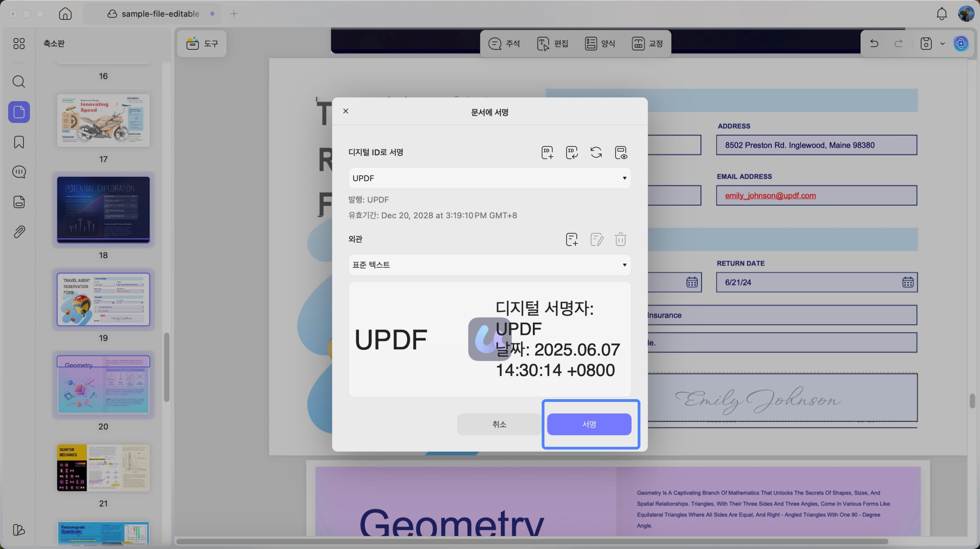
Task: Click the ADDRESS field with Preston Rd.
Action: tap(817, 145)
